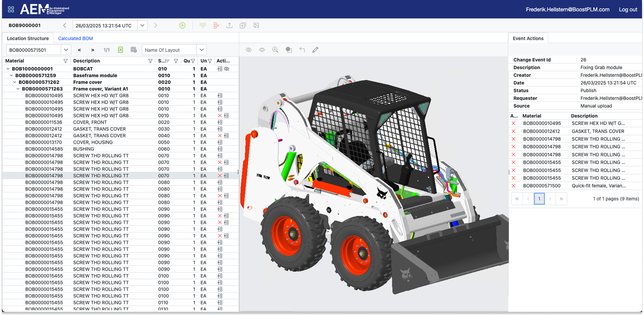Click page 1 in event pagination
The image size is (644, 316).
coord(539,199)
